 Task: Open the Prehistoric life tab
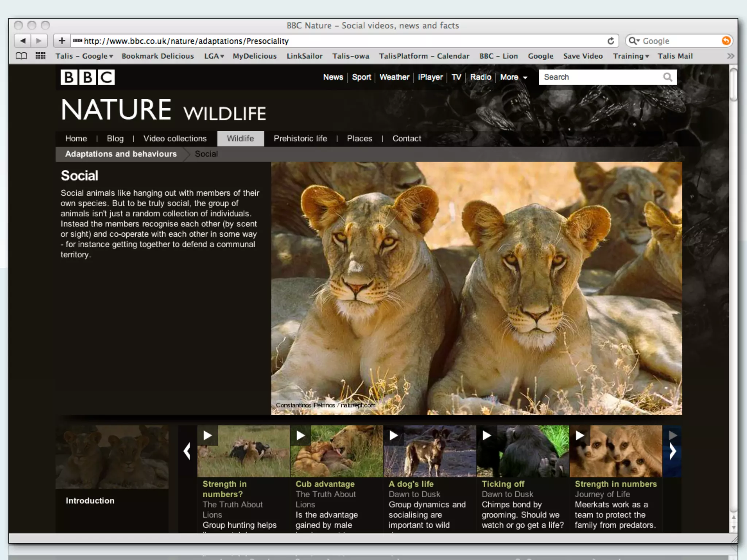300,139
